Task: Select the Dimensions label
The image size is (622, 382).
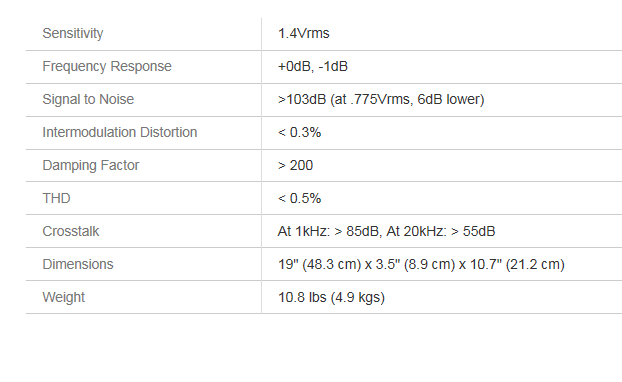Action: tap(78, 264)
